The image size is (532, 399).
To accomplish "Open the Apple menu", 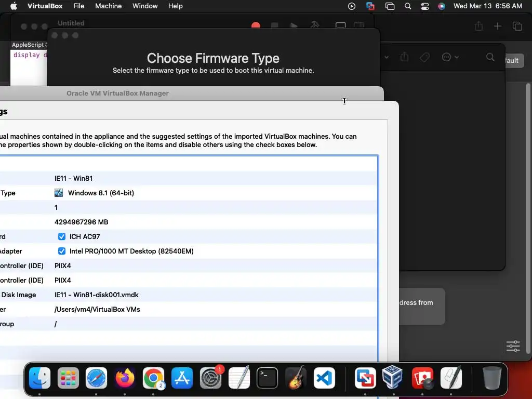I will 14,6.
